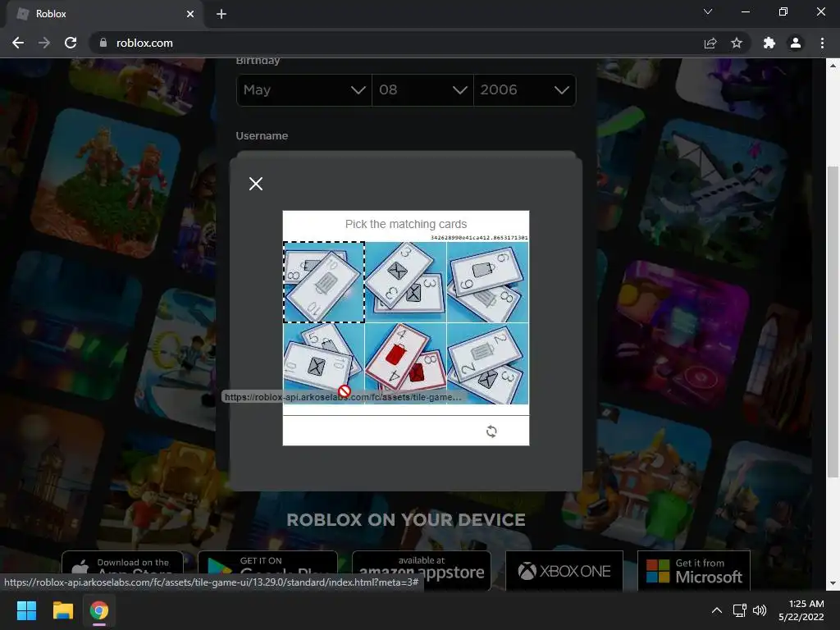The height and width of the screenshot is (630, 840).
Task: Reload the Roblox page
Action: (71, 43)
